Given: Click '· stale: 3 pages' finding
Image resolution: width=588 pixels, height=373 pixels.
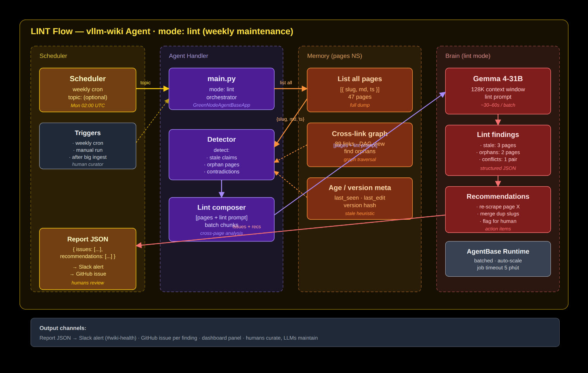Looking at the screenshot, I should 498,146.
